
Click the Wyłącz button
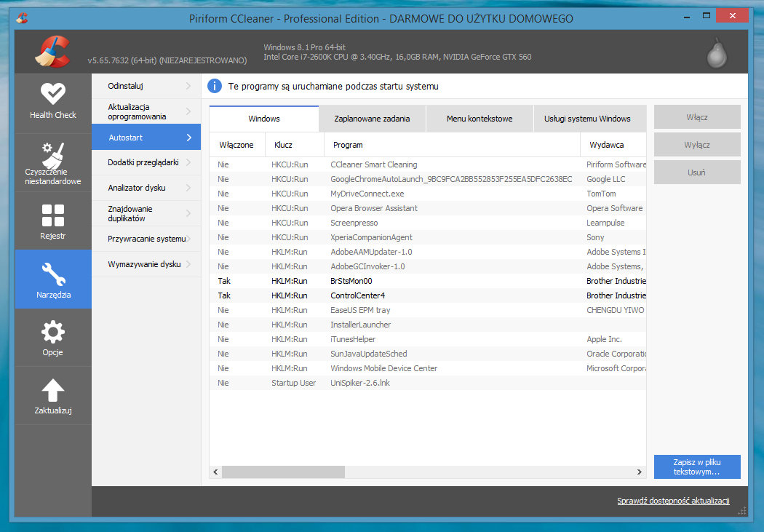pos(697,145)
